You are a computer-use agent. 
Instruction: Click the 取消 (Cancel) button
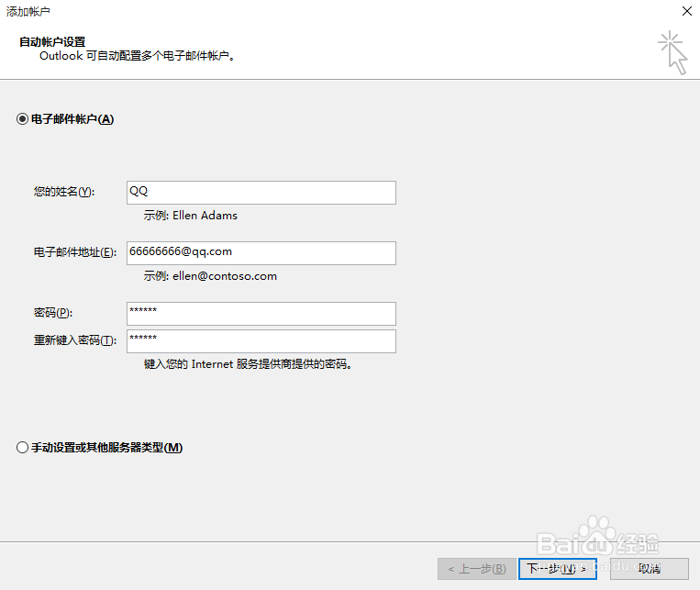point(650,569)
